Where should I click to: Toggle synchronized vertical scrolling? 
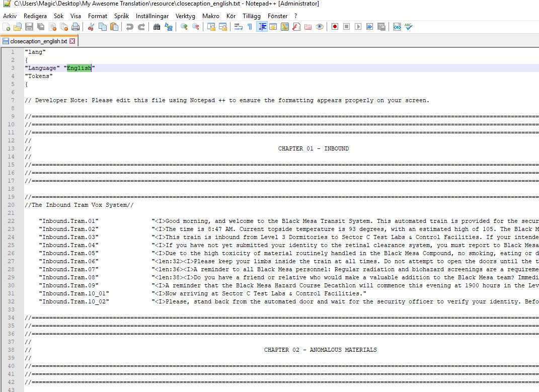click(211, 27)
